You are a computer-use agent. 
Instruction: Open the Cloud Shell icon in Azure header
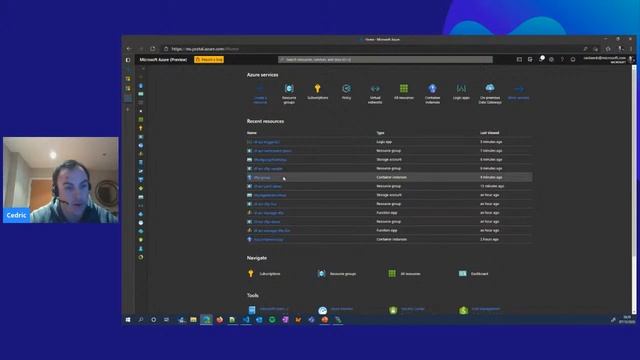519,60
